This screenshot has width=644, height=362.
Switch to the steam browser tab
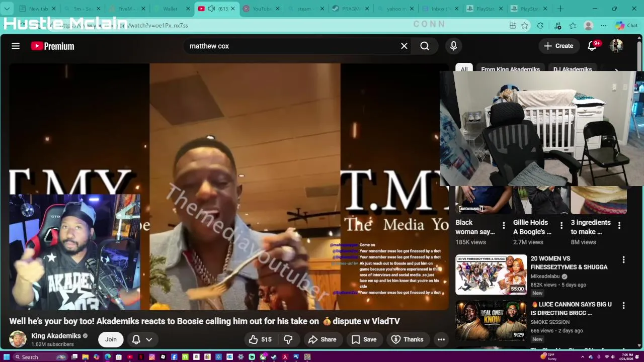point(305,9)
